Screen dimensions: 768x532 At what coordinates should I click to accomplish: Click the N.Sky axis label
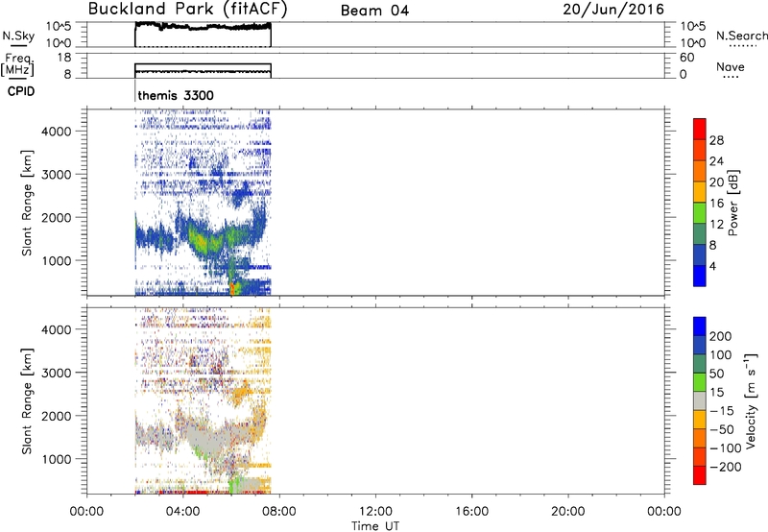[x=18, y=36]
